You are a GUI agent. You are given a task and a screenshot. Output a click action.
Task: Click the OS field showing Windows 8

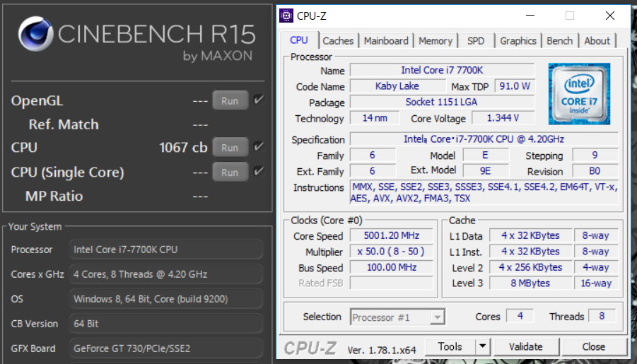165,298
